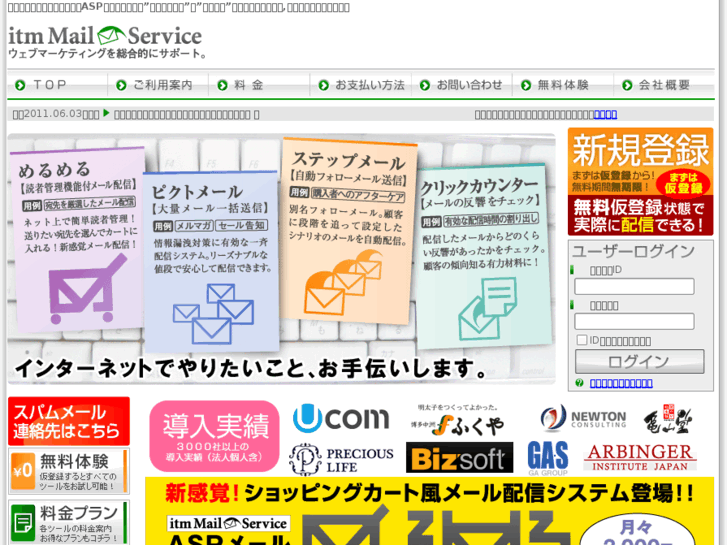The width and height of the screenshot is (727, 545).
Task: Click the green bullet icon beside 会社概要
Action: point(627,85)
